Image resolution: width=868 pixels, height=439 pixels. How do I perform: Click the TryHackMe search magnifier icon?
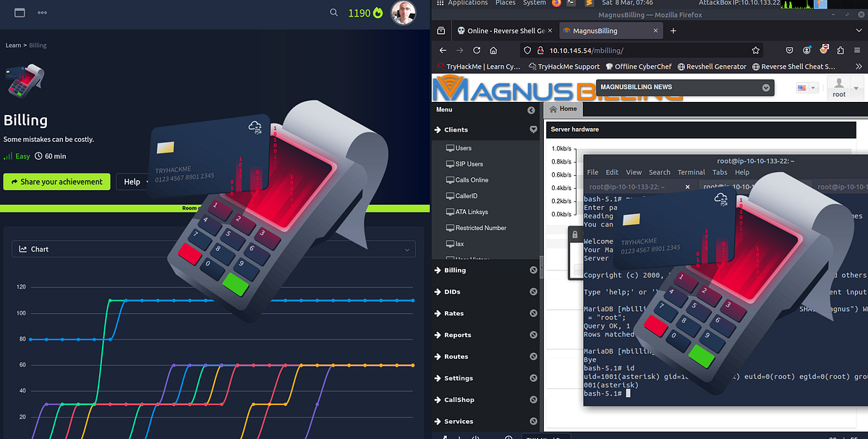pos(333,12)
